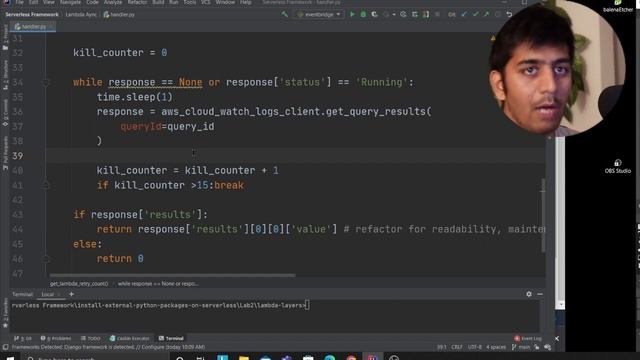Click the editor vertical scrollbar
Screen dimensions: 640x360
click(543, 215)
